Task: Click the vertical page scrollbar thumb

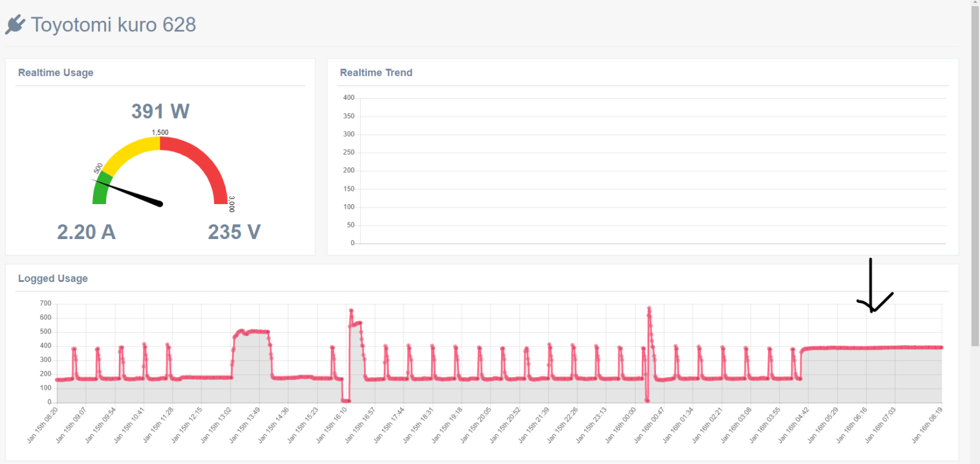Action: (x=975, y=175)
